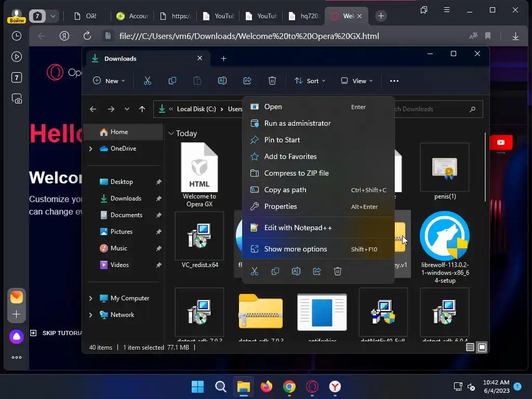532x399 pixels.
Task: Click translate icon in address bar
Action: pos(473,36)
